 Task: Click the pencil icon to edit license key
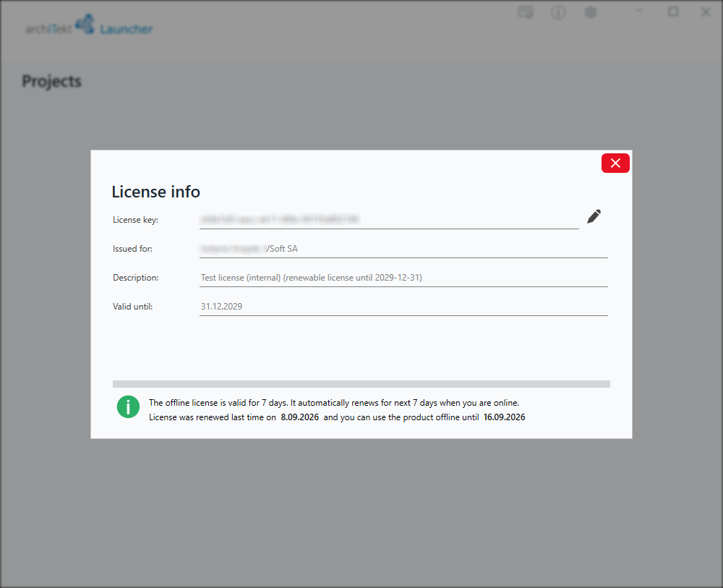[x=594, y=216]
